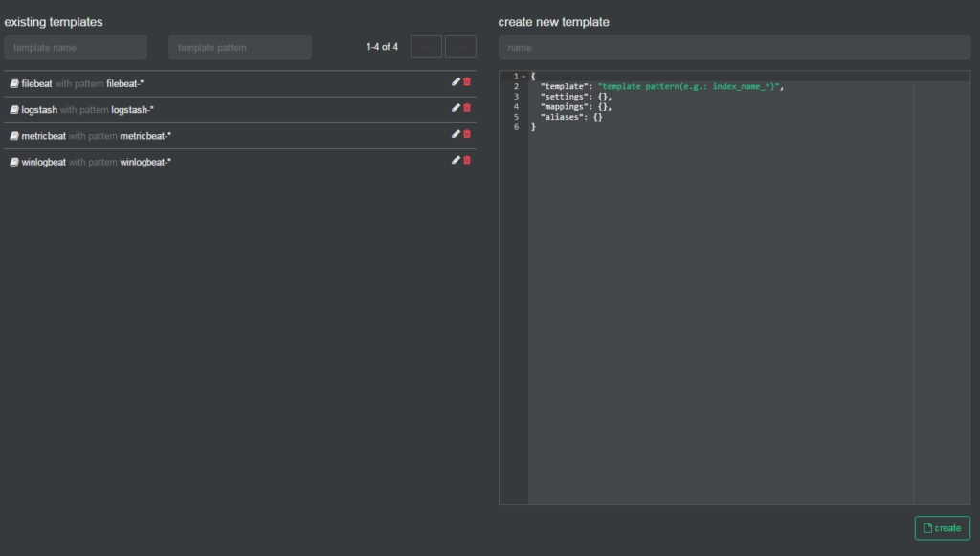Click the book icon beside filebeat
980x556 pixels.
point(12,82)
